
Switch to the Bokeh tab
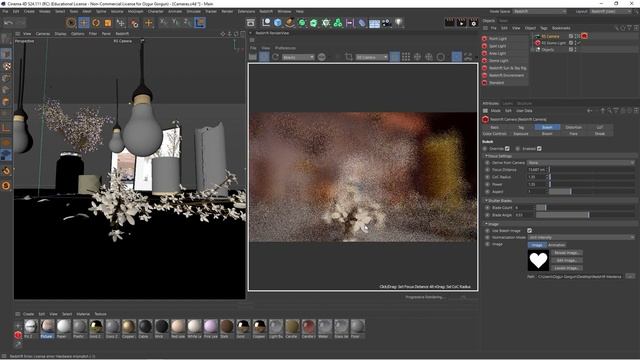[547, 127]
